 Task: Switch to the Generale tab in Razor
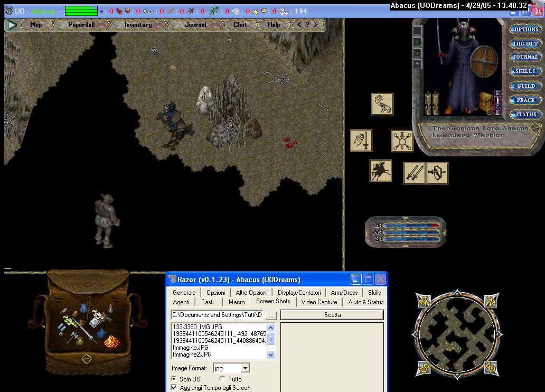[184, 293]
